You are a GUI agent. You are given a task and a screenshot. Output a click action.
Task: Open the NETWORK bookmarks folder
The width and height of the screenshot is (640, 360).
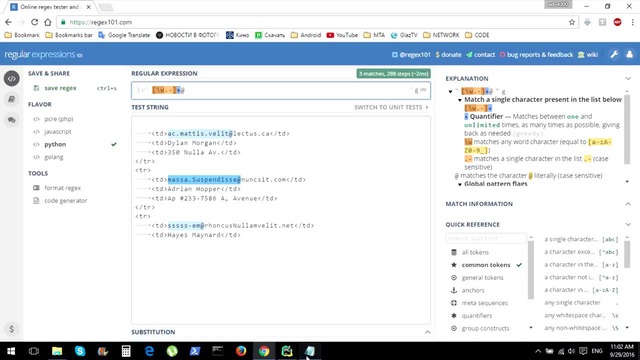pyautogui.click(x=441, y=35)
